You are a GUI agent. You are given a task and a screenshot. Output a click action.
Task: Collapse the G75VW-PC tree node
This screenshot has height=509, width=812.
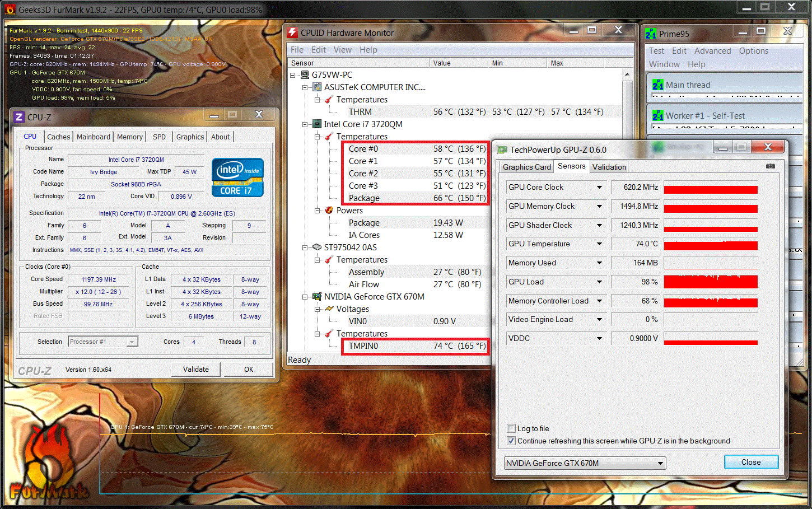[x=293, y=74]
